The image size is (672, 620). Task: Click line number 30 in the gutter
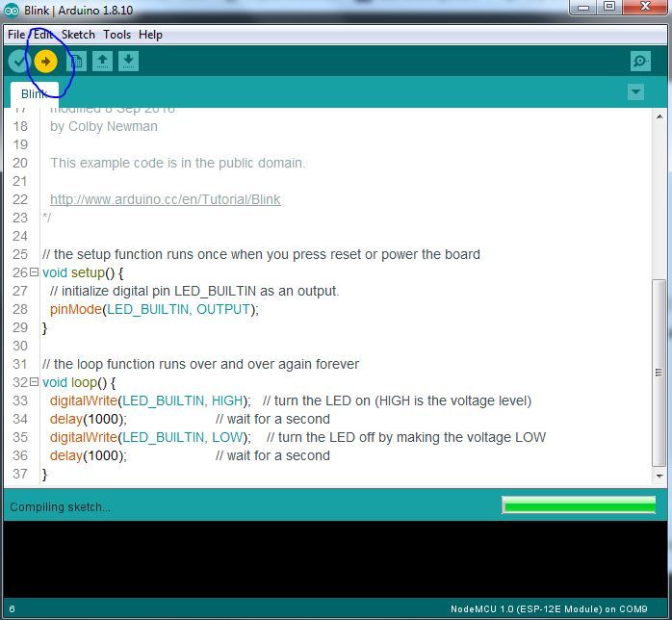point(19,346)
